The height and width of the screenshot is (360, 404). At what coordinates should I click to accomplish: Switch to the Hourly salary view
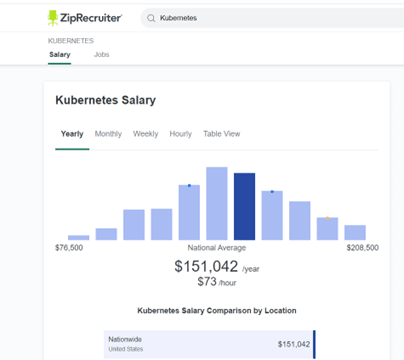coord(181,134)
